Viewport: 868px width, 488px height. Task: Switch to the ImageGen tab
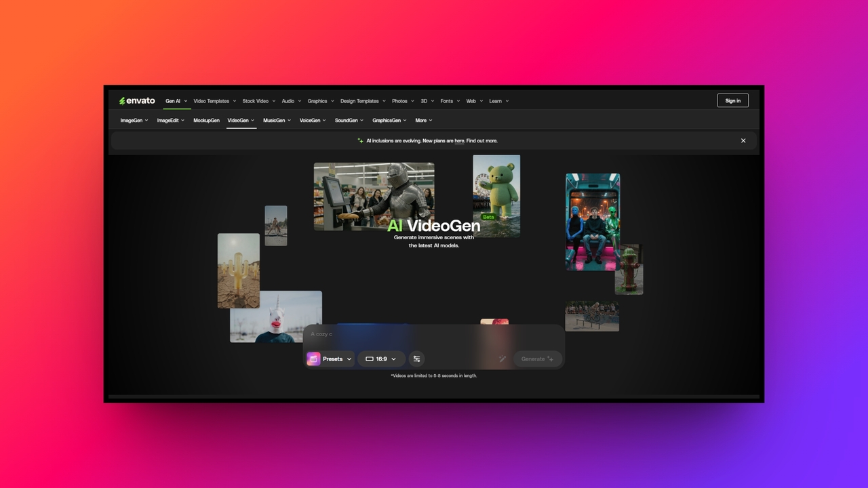(134, 121)
